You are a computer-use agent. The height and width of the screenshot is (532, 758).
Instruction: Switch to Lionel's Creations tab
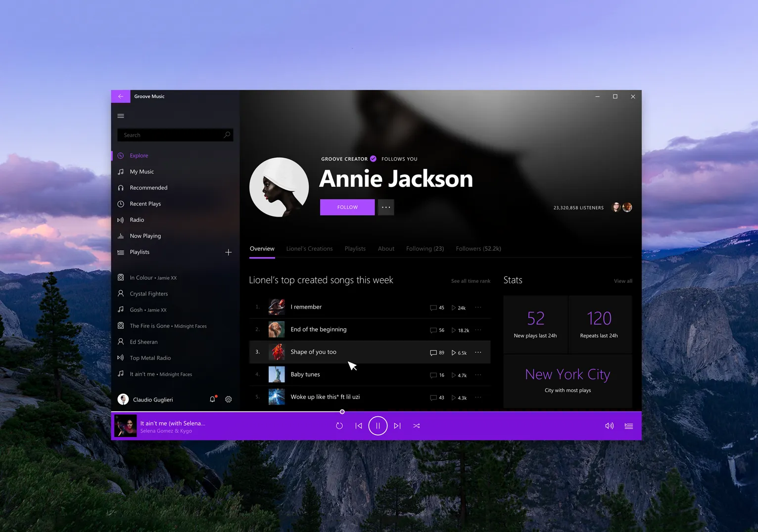point(309,249)
